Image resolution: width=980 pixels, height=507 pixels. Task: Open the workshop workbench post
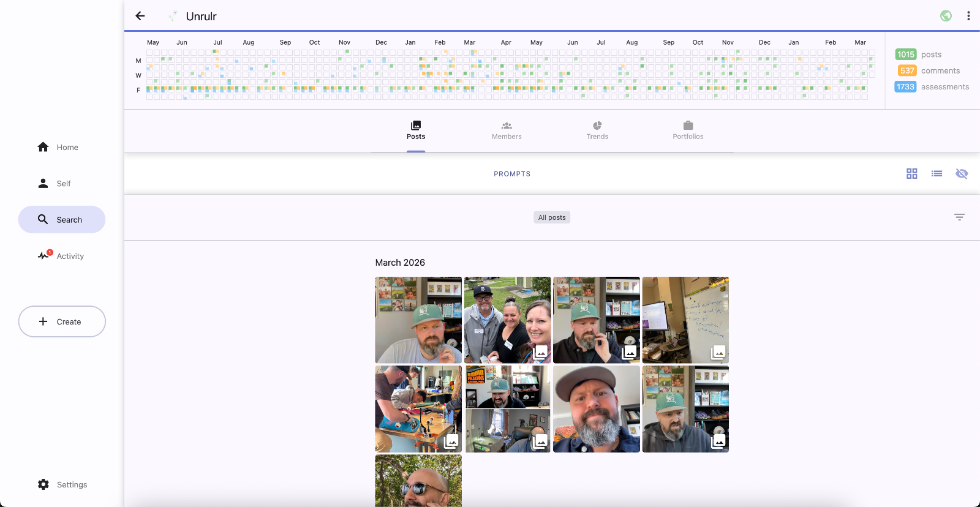pyautogui.click(x=418, y=409)
